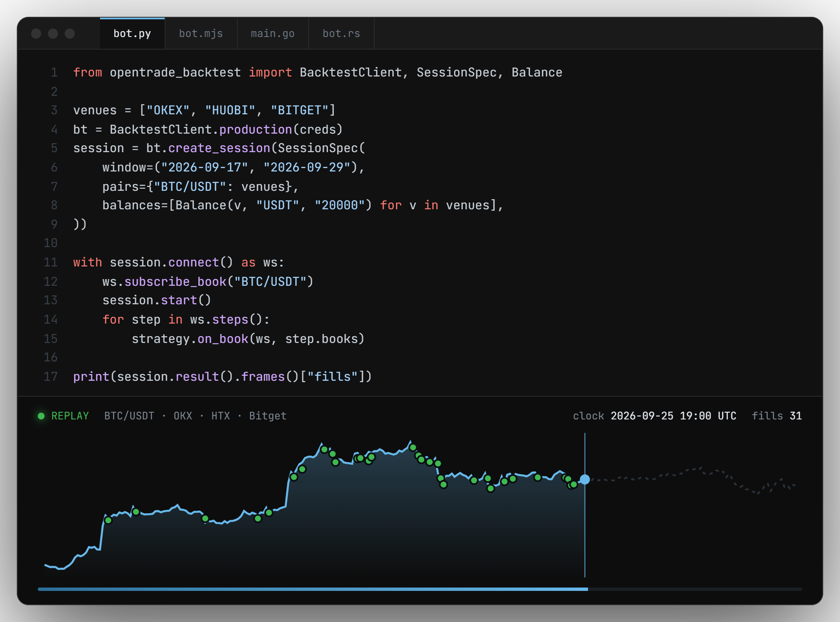Click line number 17 in the gutter
This screenshot has width=840, height=622.
(x=50, y=377)
